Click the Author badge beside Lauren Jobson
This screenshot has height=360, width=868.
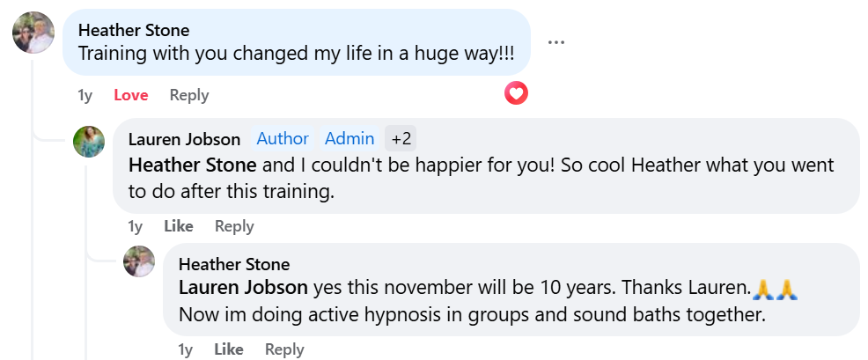pos(283,139)
